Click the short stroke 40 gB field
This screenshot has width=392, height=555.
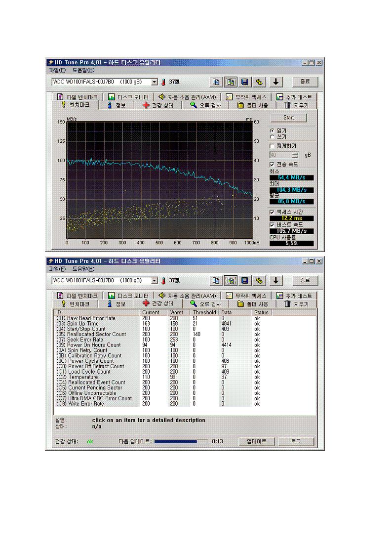pyautogui.click(x=281, y=155)
